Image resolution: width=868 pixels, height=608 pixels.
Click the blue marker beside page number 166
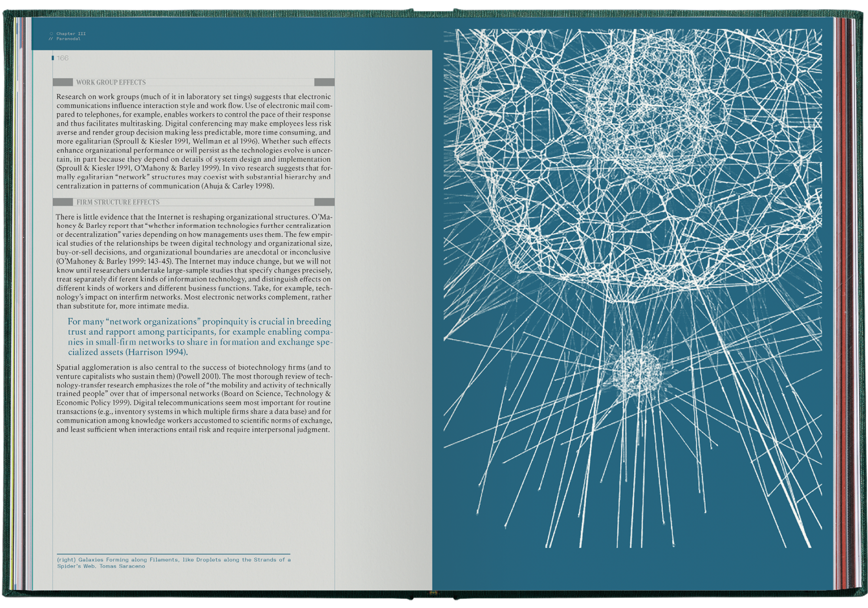pos(53,58)
